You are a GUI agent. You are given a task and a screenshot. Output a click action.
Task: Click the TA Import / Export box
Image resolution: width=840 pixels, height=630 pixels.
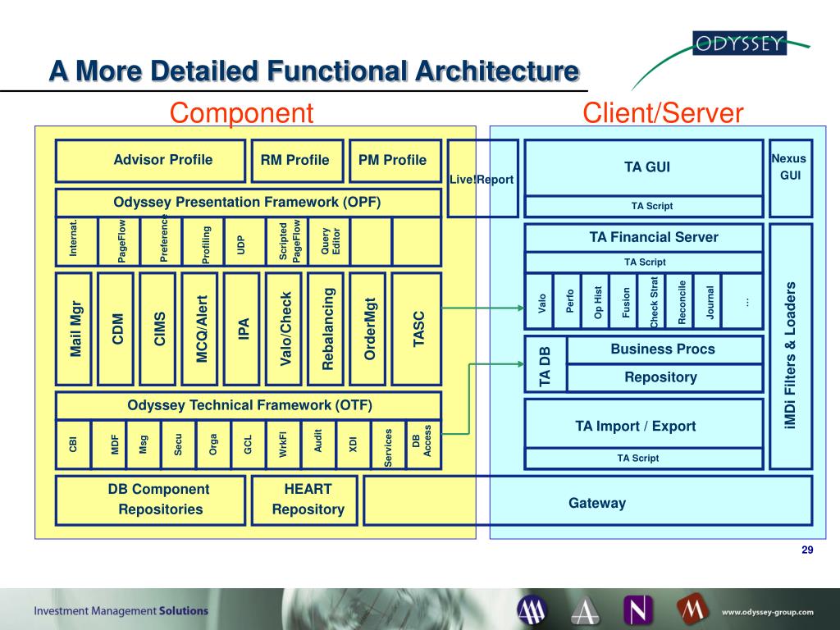tap(644, 423)
